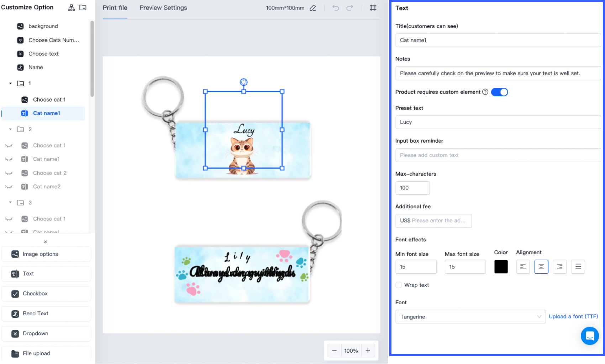Click the Title field containing Cat name1
This screenshot has width=605, height=364.
498,40
